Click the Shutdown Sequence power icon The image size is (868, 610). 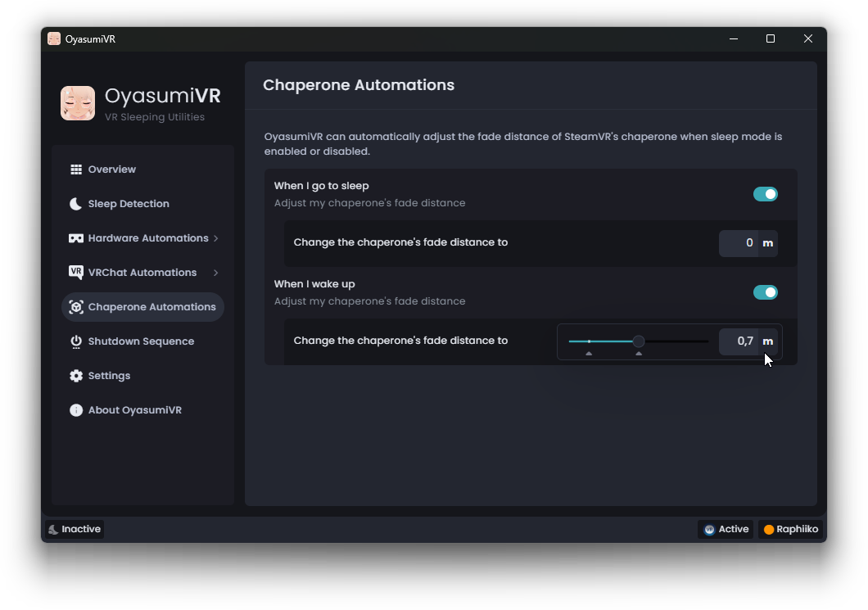click(76, 341)
